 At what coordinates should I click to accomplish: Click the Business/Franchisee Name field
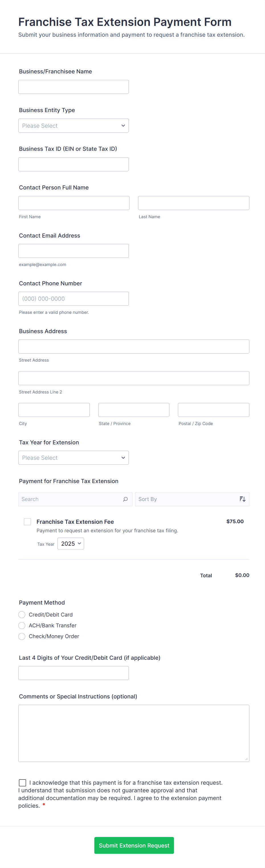73,87
